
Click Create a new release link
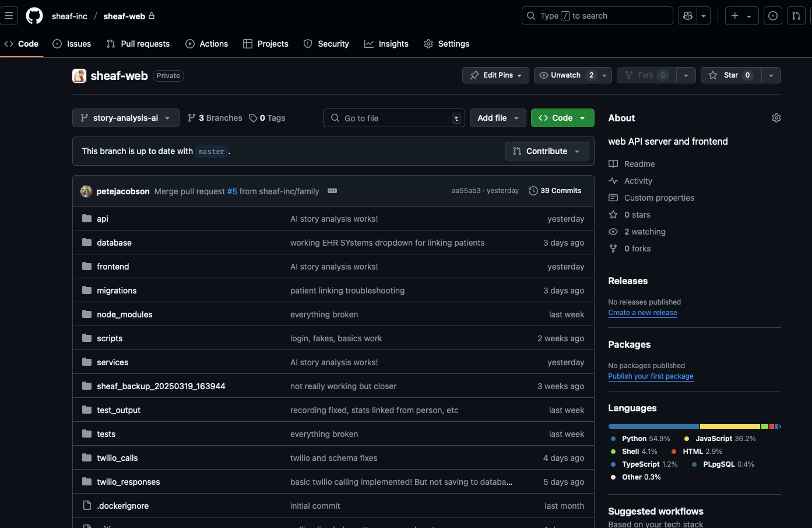642,313
